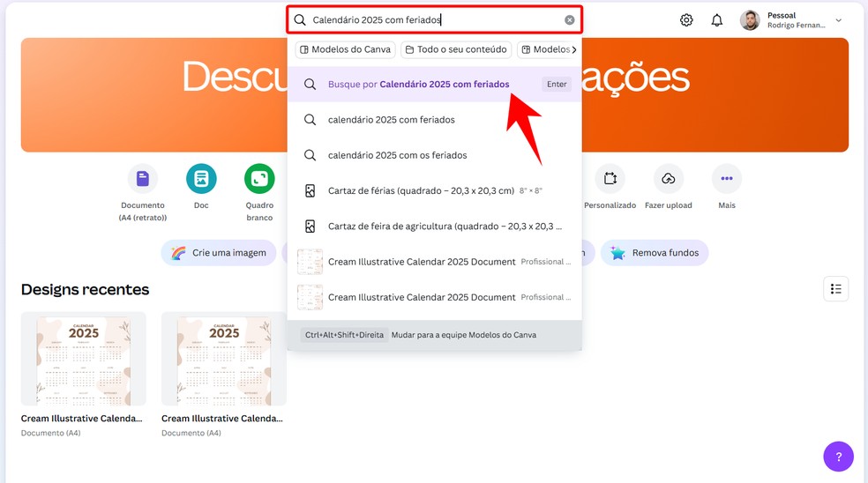Click Mudar para a equipe Modelos do Canva
Image resolution: width=868 pixels, height=483 pixels.
point(463,335)
